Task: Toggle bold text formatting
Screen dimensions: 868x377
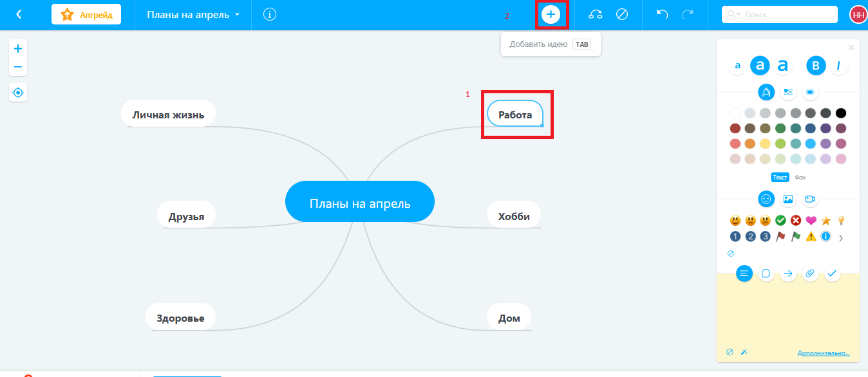Action: click(x=816, y=66)
